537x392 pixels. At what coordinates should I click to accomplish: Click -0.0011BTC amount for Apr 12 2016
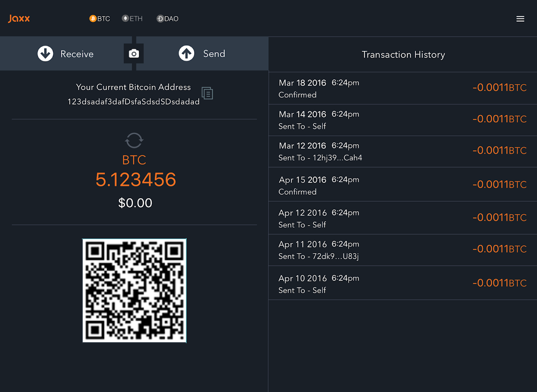click(500, 217)
